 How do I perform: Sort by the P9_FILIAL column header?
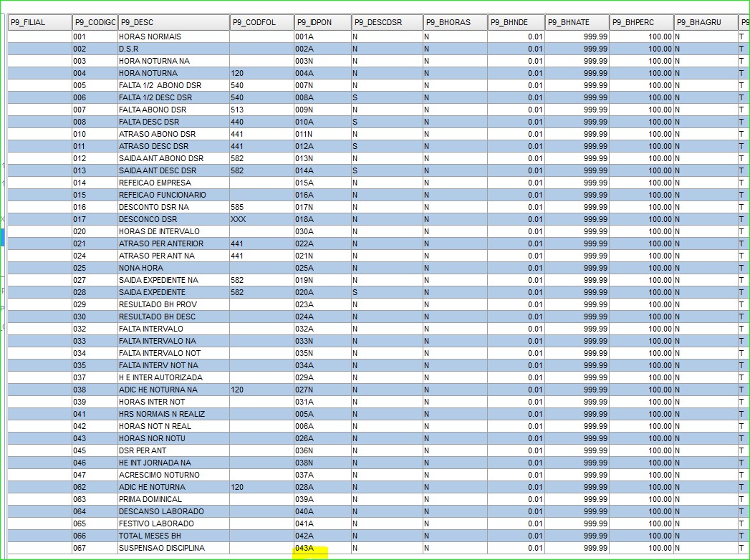click(39, 22)
